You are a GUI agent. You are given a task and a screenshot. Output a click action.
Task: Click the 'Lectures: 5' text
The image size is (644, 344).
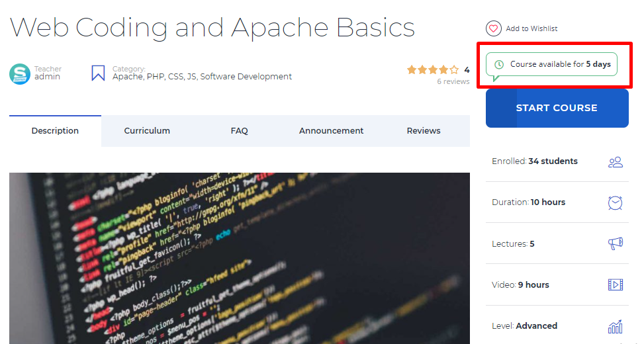tap(513, 244)
